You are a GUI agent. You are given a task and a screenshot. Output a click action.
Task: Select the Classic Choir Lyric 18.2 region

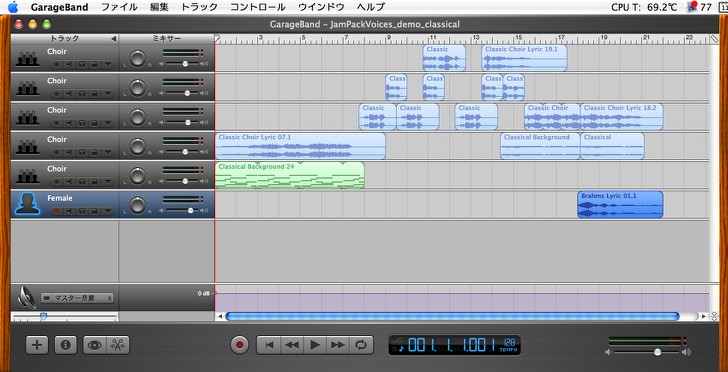click(622, 117)
